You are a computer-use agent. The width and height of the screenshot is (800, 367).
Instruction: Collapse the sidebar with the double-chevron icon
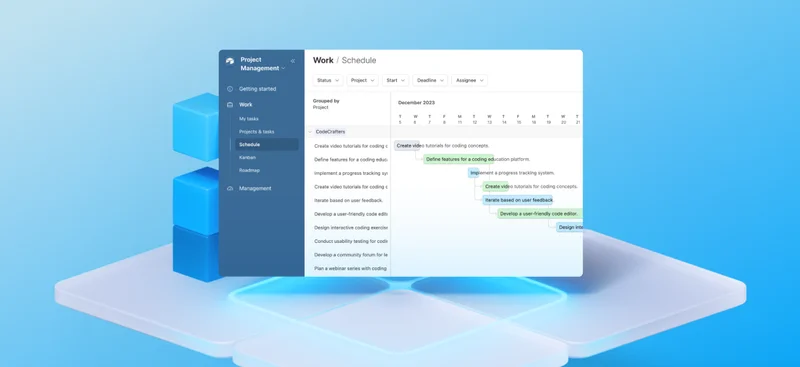click(293, 61)
